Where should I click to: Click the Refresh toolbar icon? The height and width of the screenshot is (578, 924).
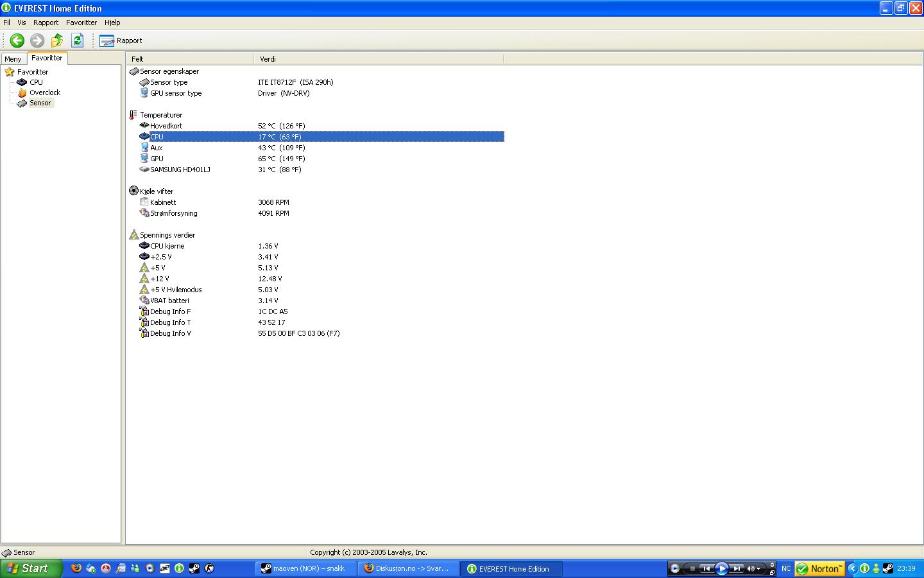pos(78,40)
